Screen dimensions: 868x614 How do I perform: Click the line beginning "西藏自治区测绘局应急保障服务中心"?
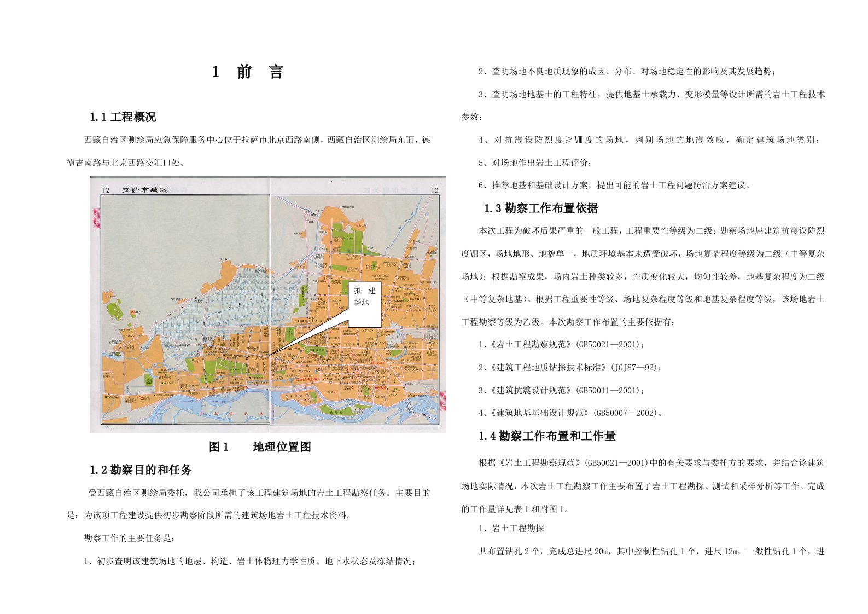(x=257, y=140)
